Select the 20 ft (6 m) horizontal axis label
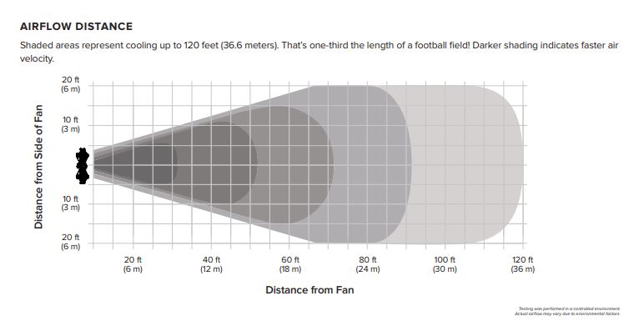 (x=133, y=264)
